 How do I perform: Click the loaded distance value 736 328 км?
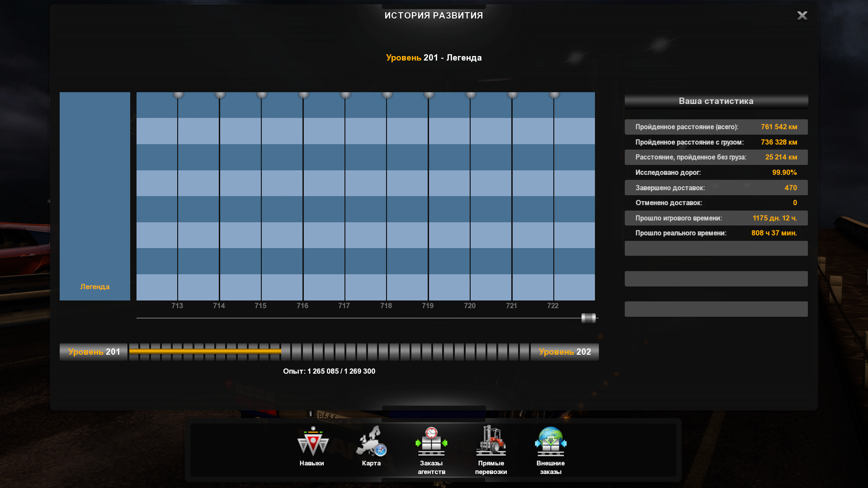(779, 142)
